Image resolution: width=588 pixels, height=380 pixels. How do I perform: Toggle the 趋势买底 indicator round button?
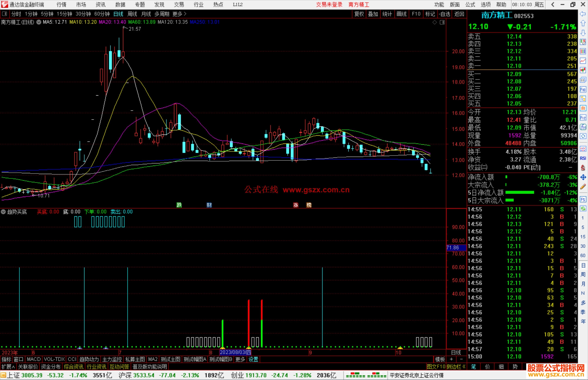pyautogui.click(x=3, y=212)
